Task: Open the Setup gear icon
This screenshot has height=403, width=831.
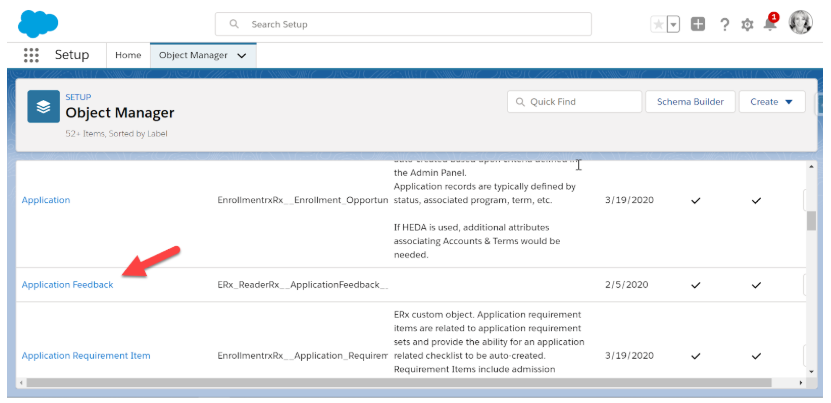Action: coord(747,24)
